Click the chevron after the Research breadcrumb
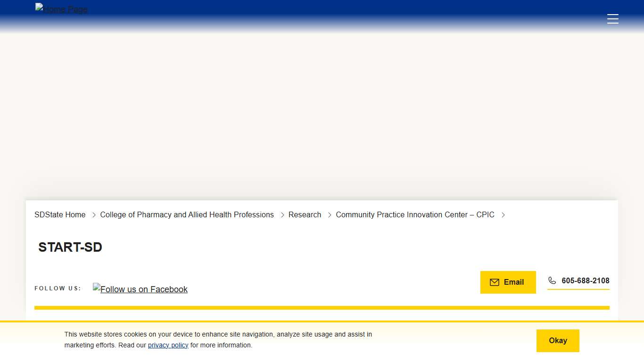Viewport: 644px width, 362px height. 330,215
